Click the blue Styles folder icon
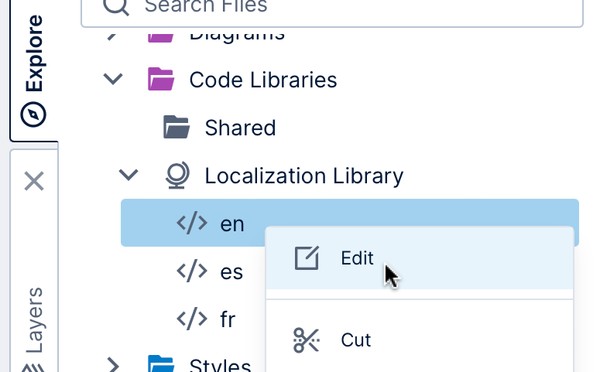600x372 pixels. coord(161,364)
